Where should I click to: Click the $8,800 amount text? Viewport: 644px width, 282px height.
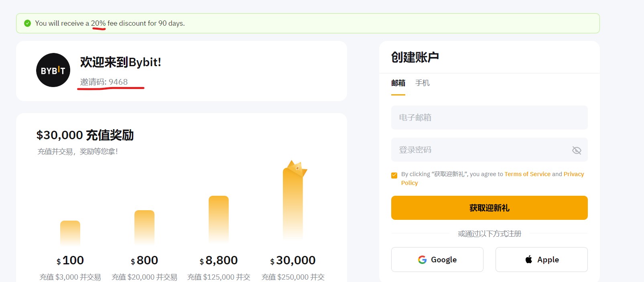(219, 260)
